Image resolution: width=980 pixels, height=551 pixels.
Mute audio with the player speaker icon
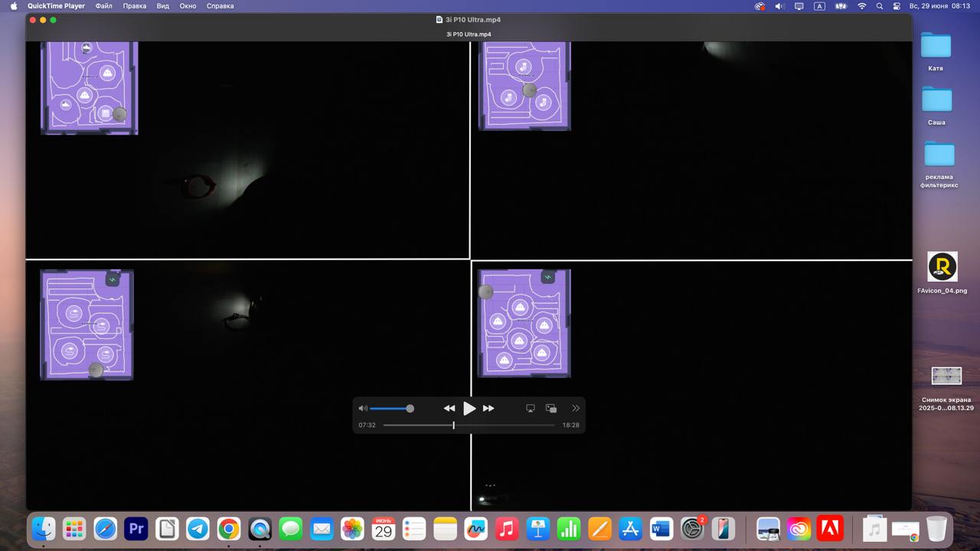[363, 409]
